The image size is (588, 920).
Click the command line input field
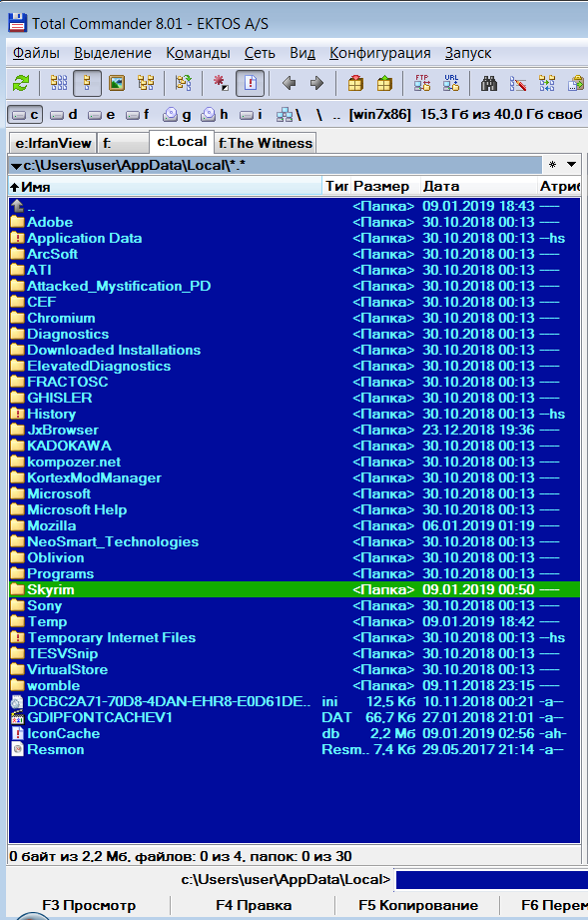click(x=491, y=880)
